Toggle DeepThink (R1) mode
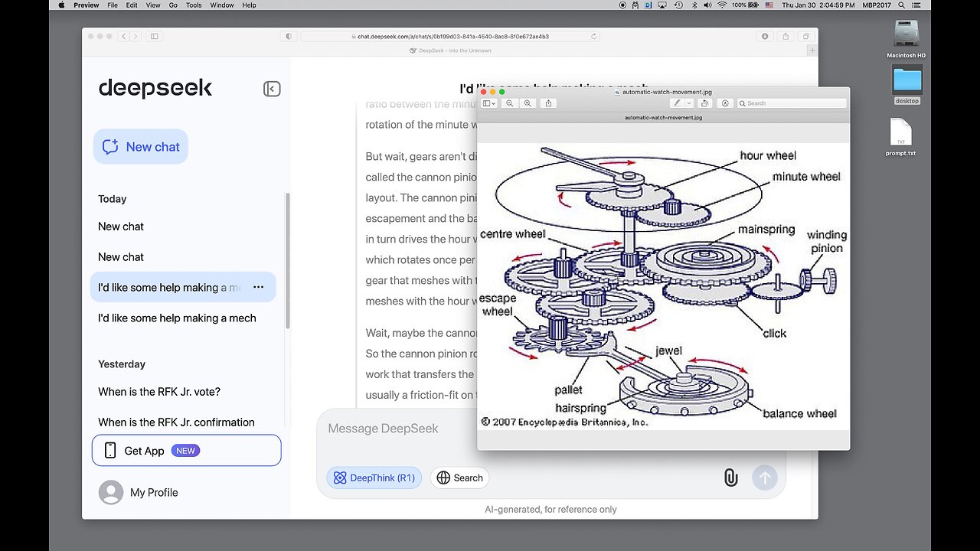Screen dimensions: 980x551 374,478
